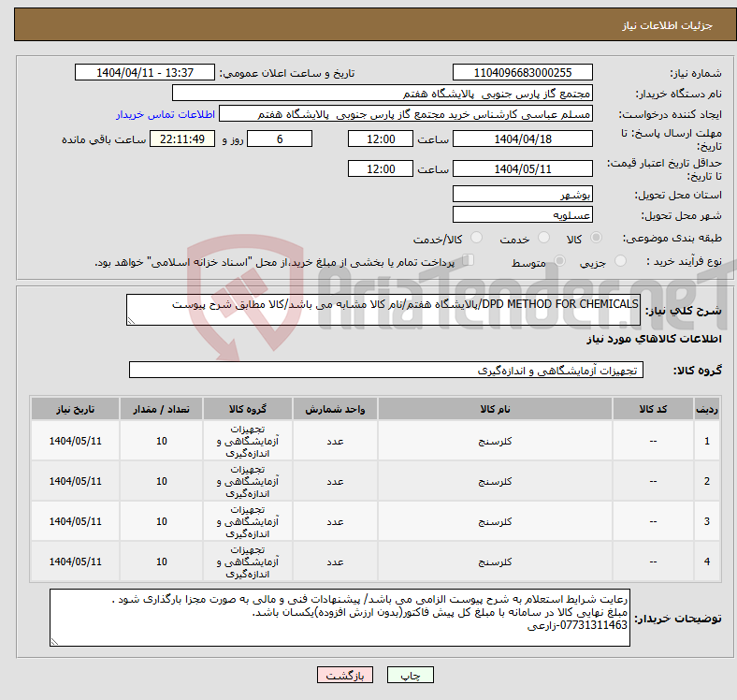
Task: Click unit عدد in row 3
Action: click(335, 521)
